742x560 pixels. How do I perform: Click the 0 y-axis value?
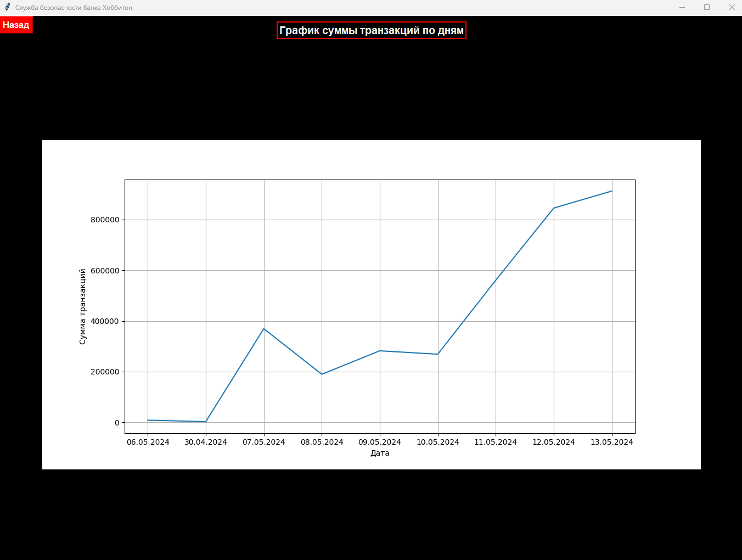(x=117, y=423)
